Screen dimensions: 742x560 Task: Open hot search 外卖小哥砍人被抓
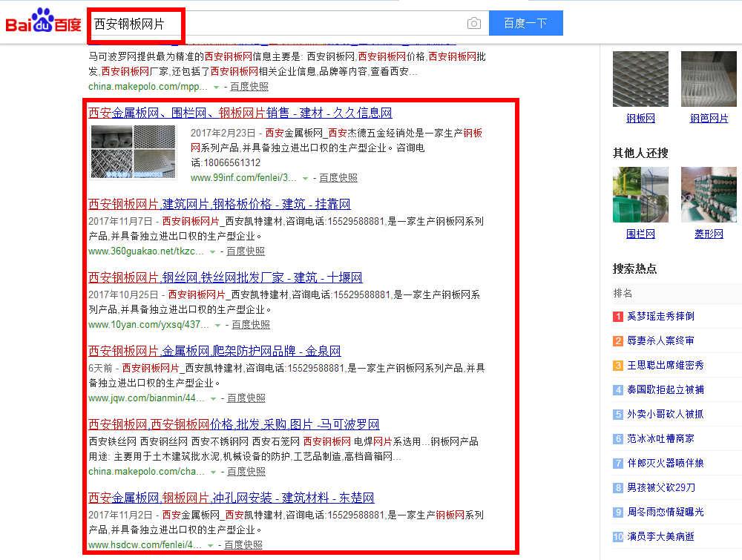[x=666, y=414]
